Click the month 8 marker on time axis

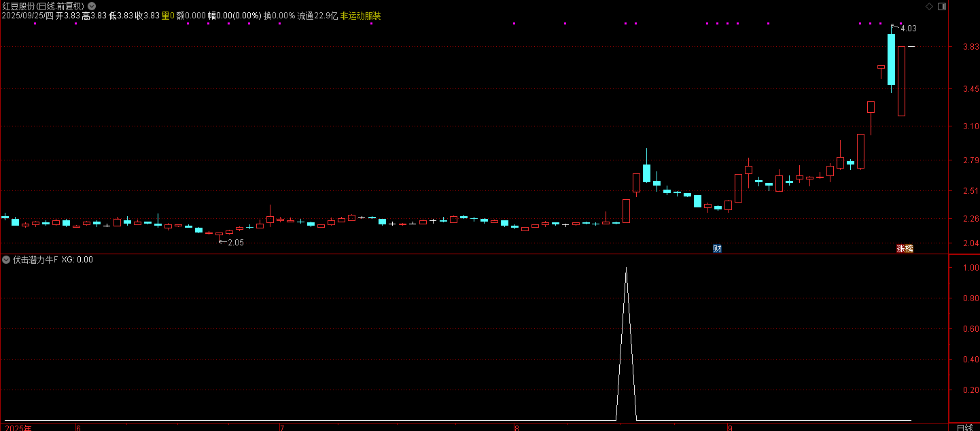[517, 428]
